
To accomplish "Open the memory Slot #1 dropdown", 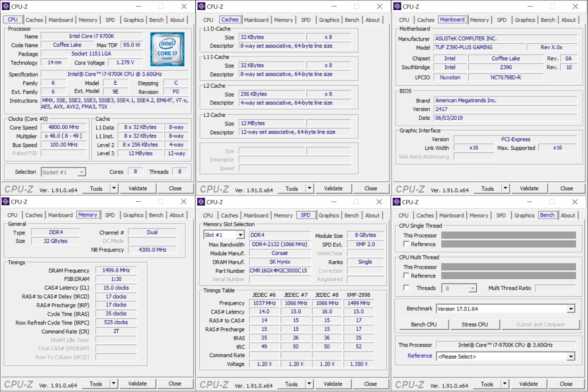I will [240, 234].
